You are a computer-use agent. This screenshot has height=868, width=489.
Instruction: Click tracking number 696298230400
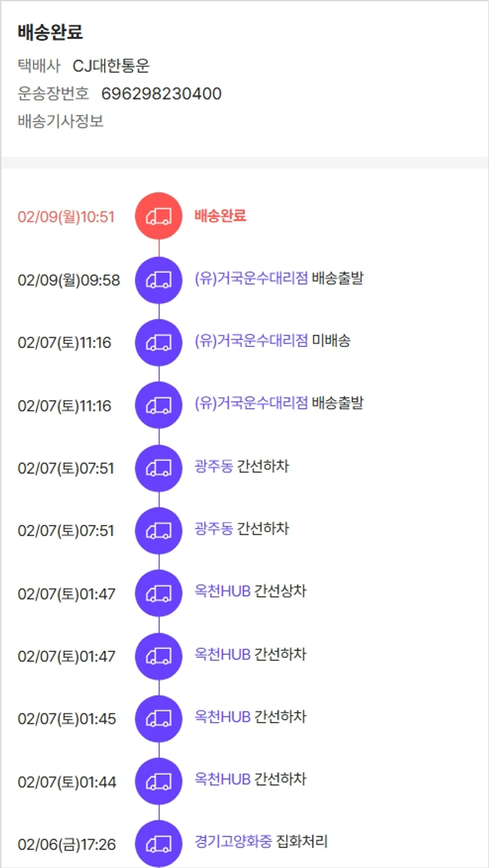point(161,94)
